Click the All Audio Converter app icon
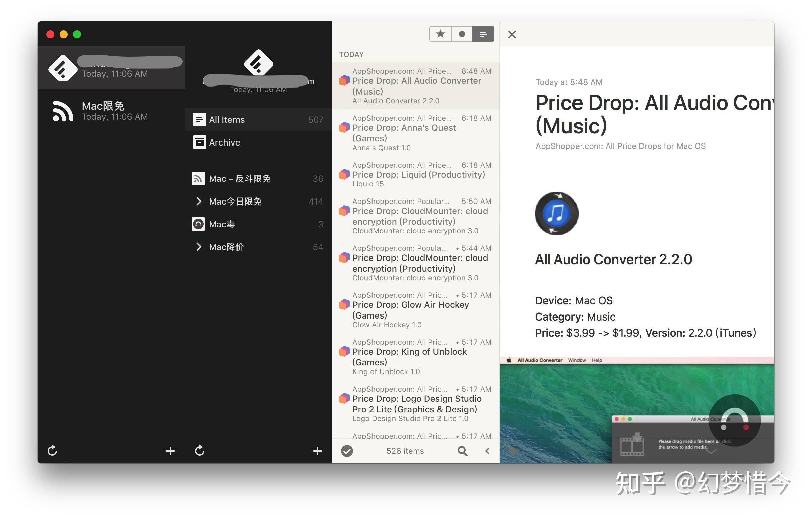This screenshot has width=812, height=517. [556, 214]
